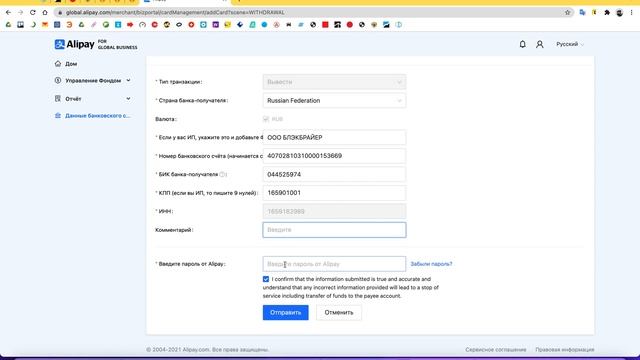
Task: Untick the information confirmation checkbox
Action: pos(266,279)
